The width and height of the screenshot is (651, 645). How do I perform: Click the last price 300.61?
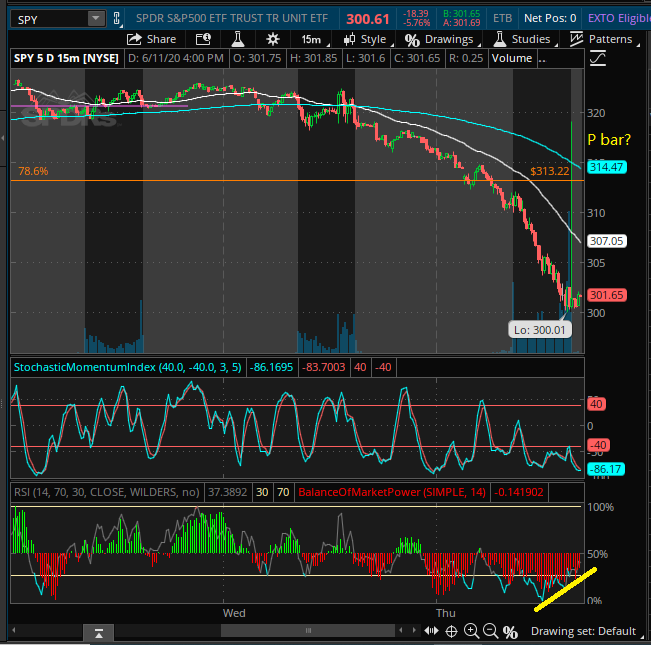[368, 19]
